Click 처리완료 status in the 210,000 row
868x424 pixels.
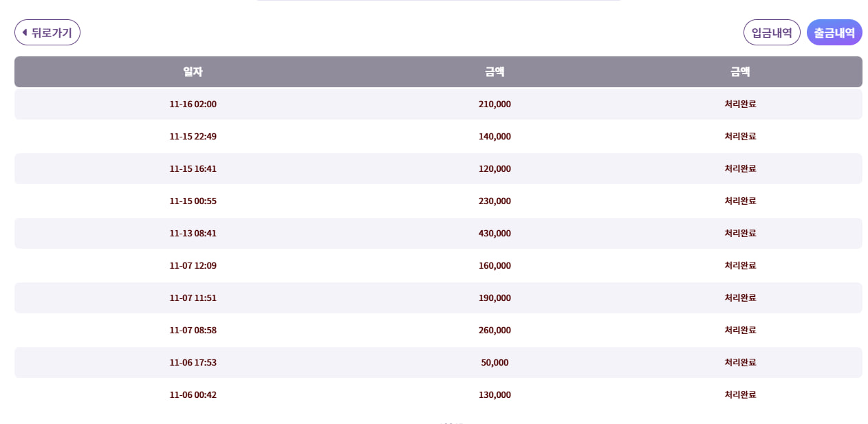coord(740,104)
